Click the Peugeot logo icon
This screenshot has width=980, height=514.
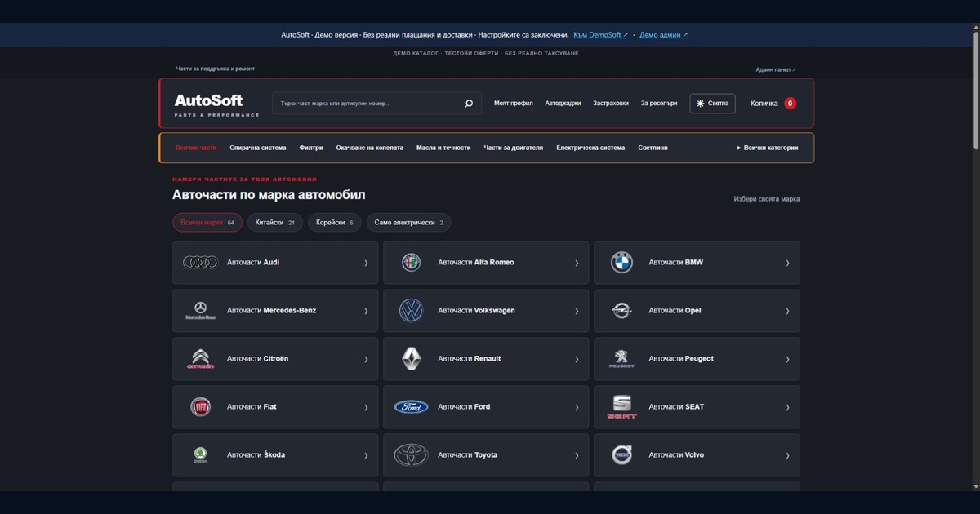tap(621, 359)
